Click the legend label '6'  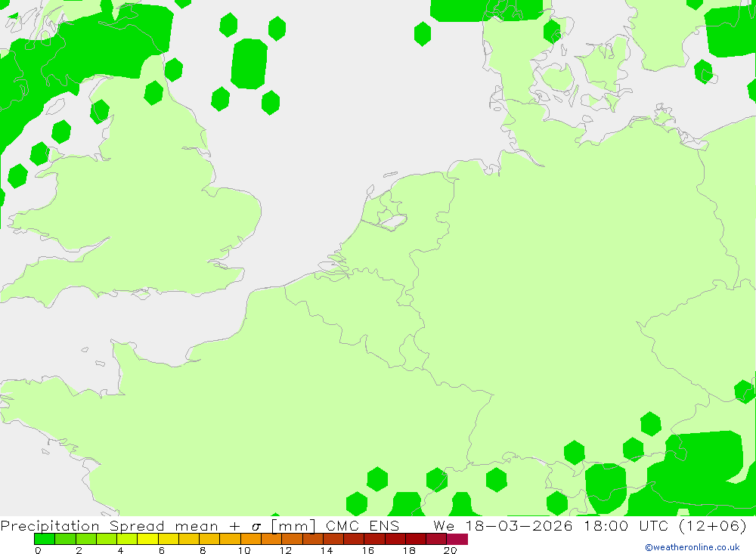(162, 550)
